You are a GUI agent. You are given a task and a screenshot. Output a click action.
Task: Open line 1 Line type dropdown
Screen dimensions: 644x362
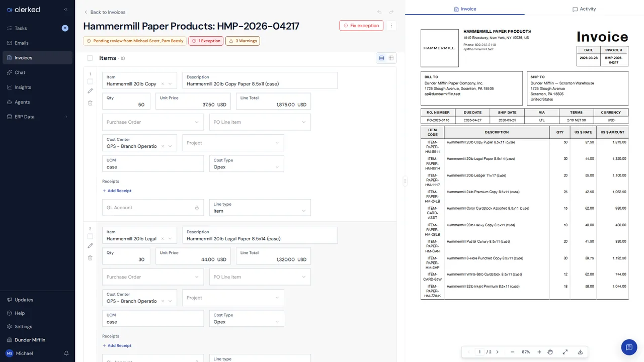[x=260, y=208]
